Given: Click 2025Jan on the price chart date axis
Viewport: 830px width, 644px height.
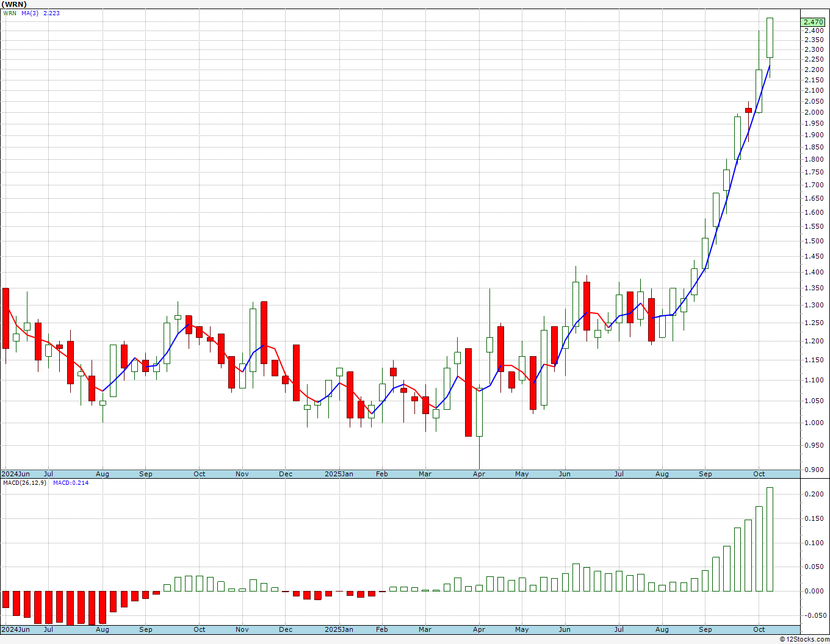Looking at the screenshot, I should pos(339,474).
